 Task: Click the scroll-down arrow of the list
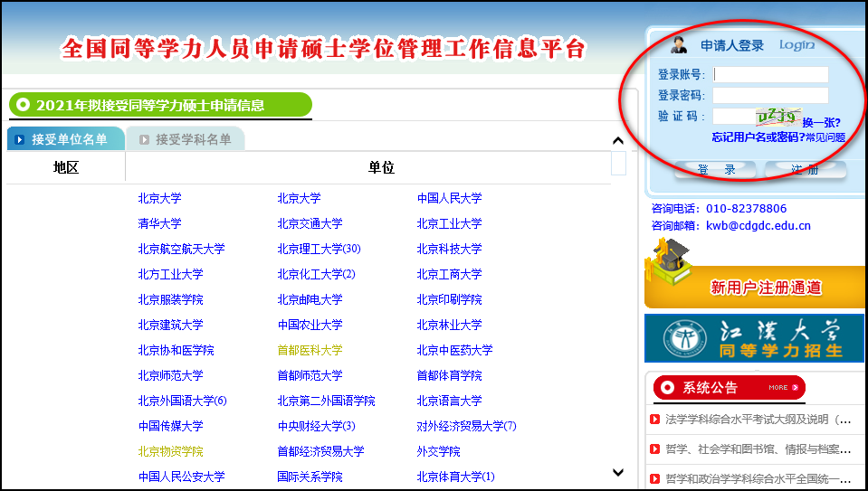coord(618,472)
